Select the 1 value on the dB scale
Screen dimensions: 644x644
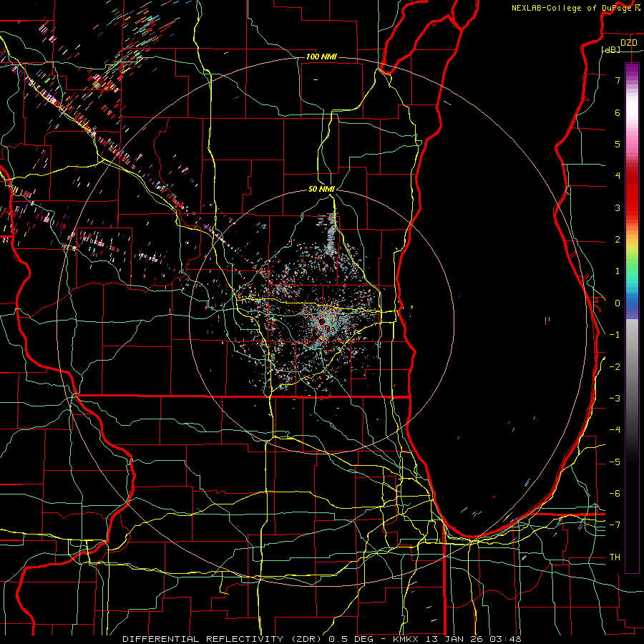coord(618,271)
